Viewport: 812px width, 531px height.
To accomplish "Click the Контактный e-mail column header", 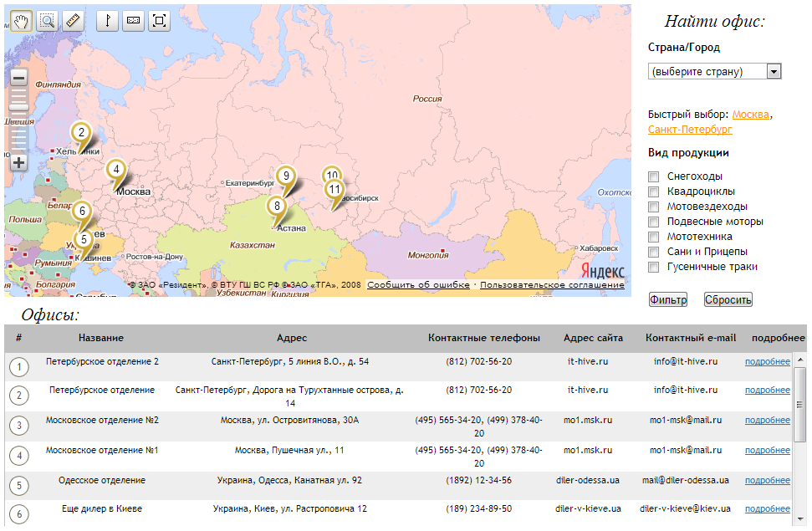I will [x=690, y=338].
